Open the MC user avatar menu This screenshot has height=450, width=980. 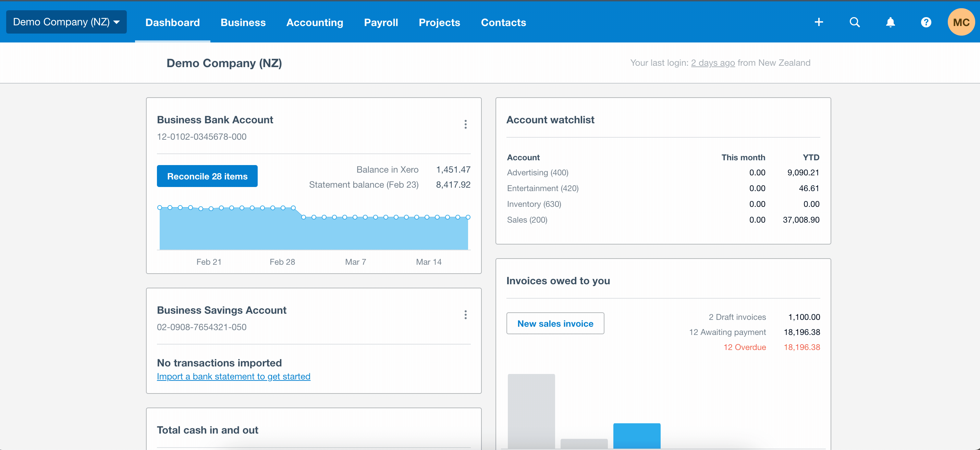(961, 22)
